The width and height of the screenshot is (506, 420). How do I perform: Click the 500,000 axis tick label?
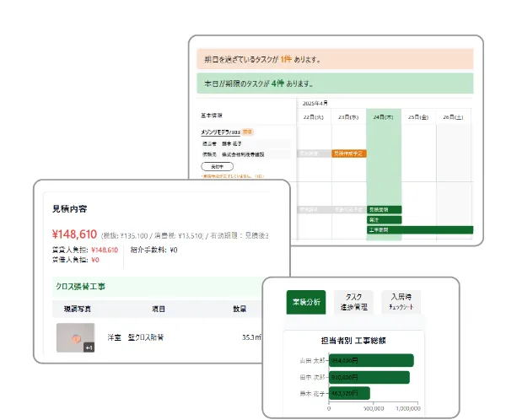(x=374, y=409)
